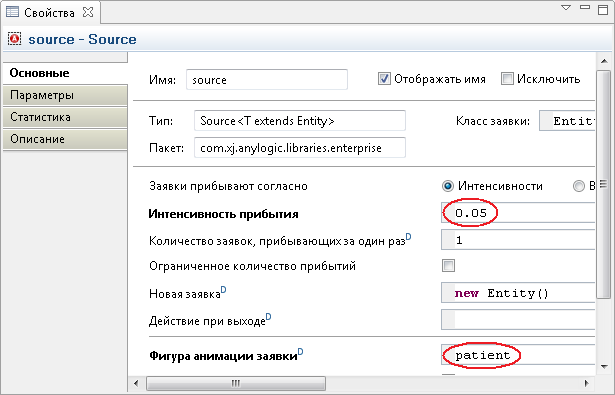
Task: Click the vertical scrollbar down arrow
Action: (604, 367)
